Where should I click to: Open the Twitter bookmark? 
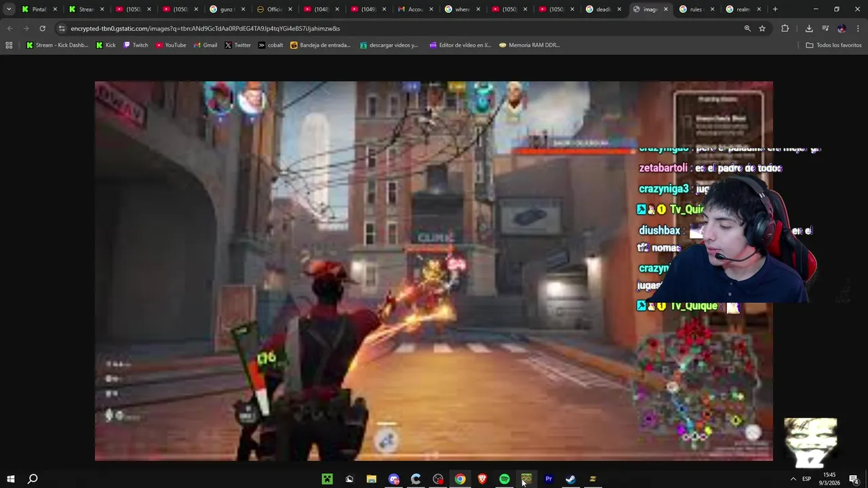238,45
